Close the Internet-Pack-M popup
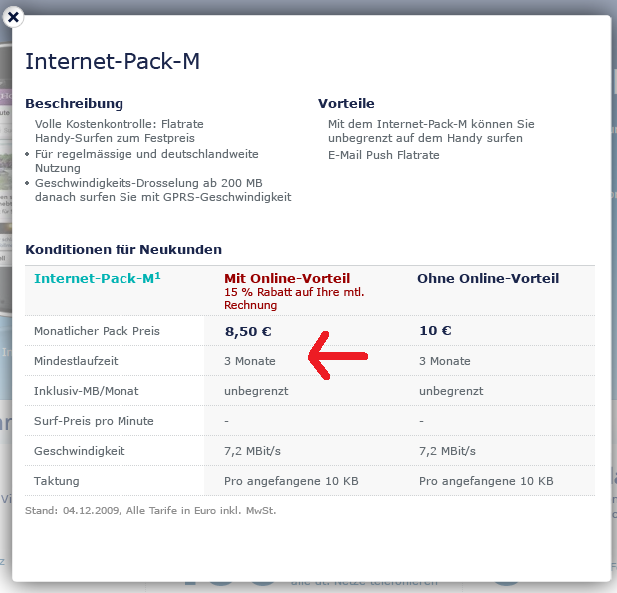Viewport: 617px width, 593px height. pyautogui.click(x=15, y=17)
